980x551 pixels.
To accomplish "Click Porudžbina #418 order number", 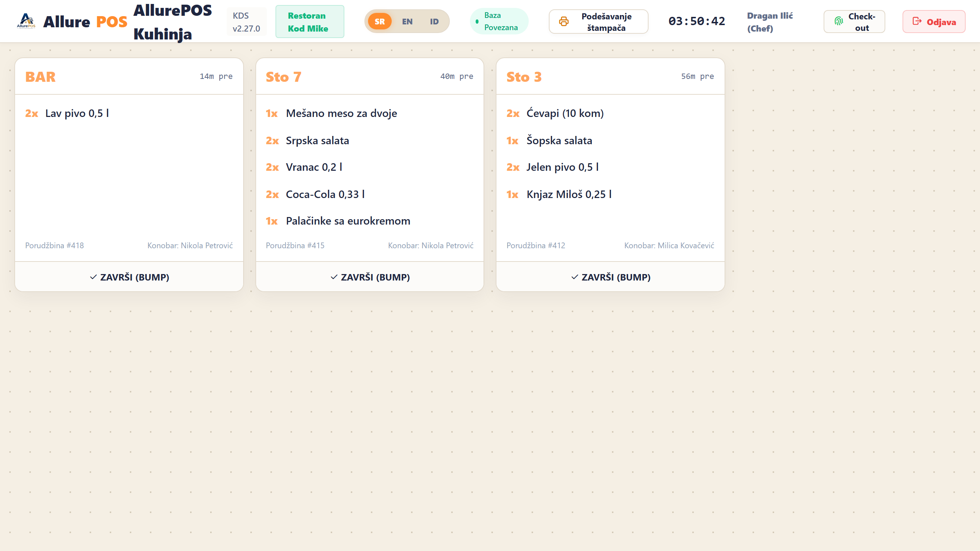I will click(x=55, y=245).
